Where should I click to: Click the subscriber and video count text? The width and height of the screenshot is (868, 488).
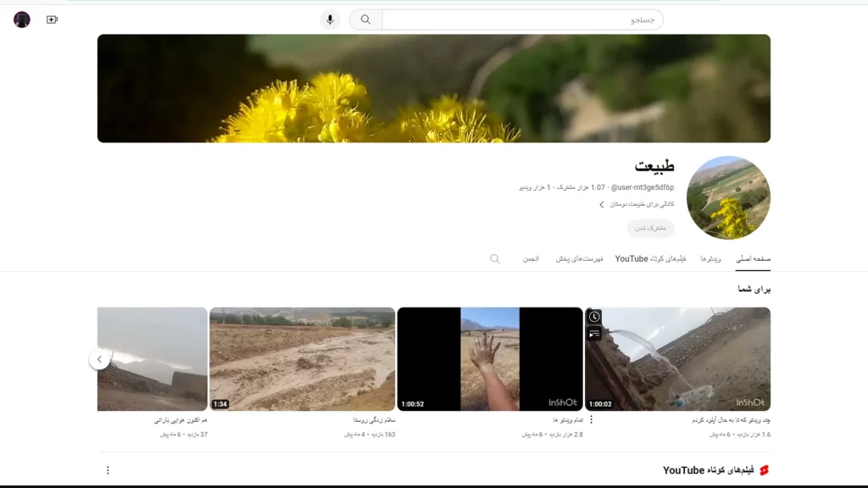point(562,187)
